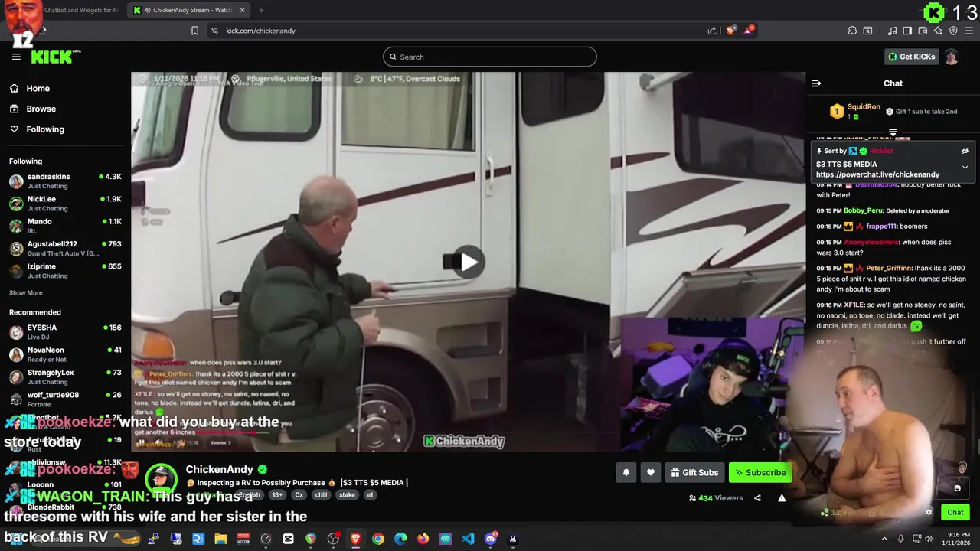
Task: Open NickLee followed channel
Action: (x=65, y=204)
